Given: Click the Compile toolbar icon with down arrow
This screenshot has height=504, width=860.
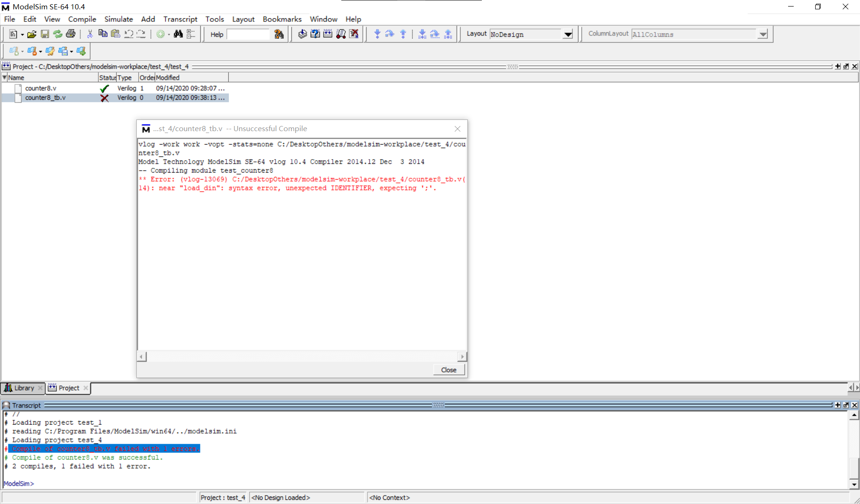Looking at the screenshot, I should pyautogui.click(x=302, y=34).
